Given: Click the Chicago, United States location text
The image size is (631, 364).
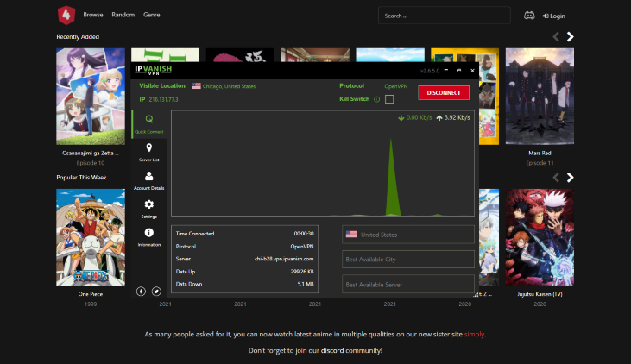Looking at the screenshot, I should click(229, 86).
